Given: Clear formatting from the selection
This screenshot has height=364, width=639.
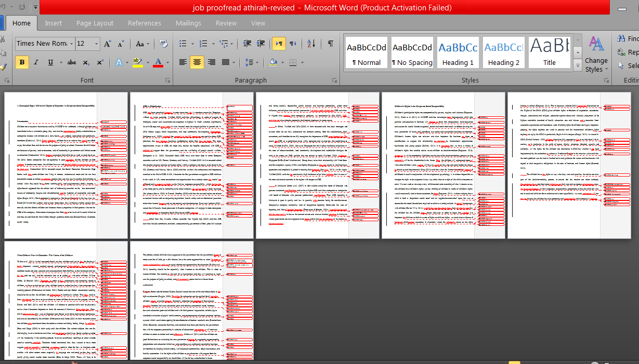Looking at the screenshot, I should pyautogui.click(x=163, y=44).
